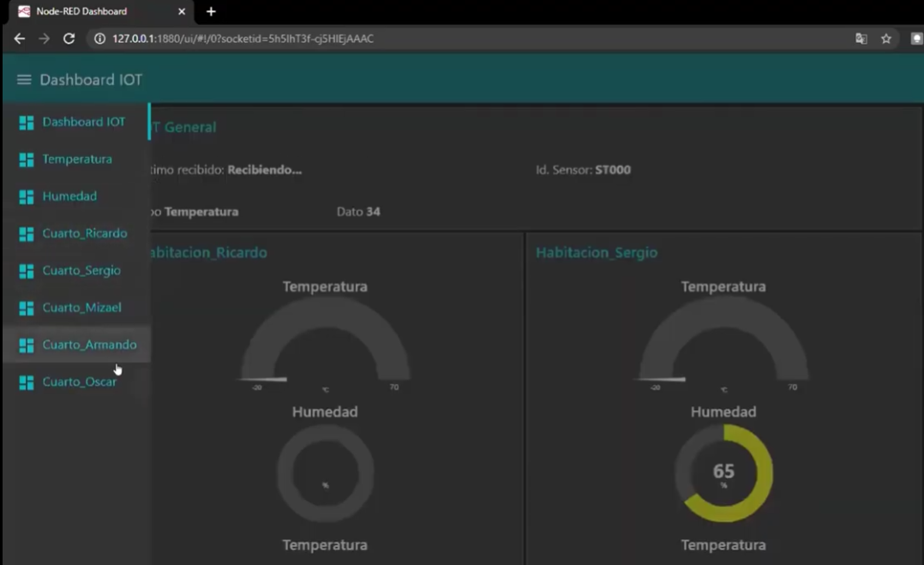Click the Id. Sensor ST000 text
The height and width of the screenshot is (565, 924).
583,170
